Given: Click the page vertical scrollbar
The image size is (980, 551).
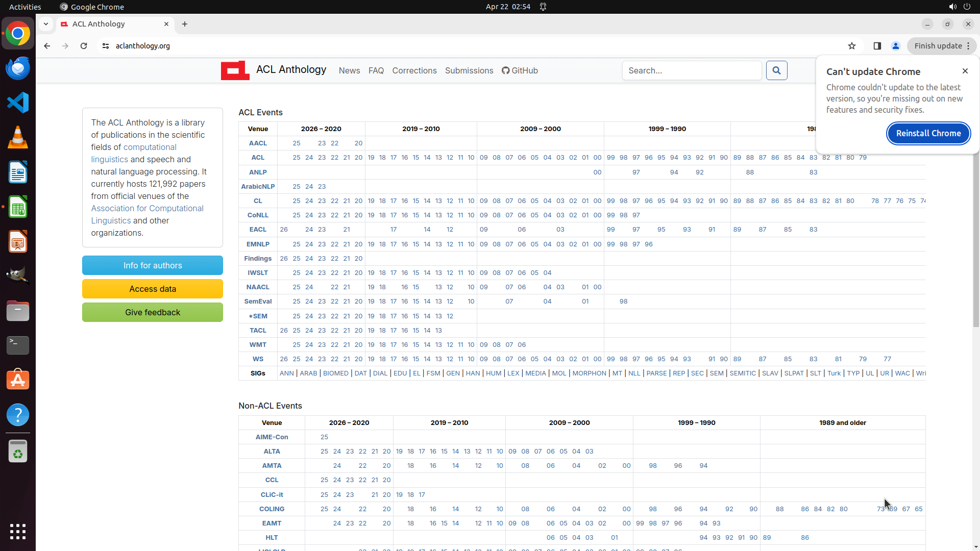Looking at the screenshot, I should point(976,240).
